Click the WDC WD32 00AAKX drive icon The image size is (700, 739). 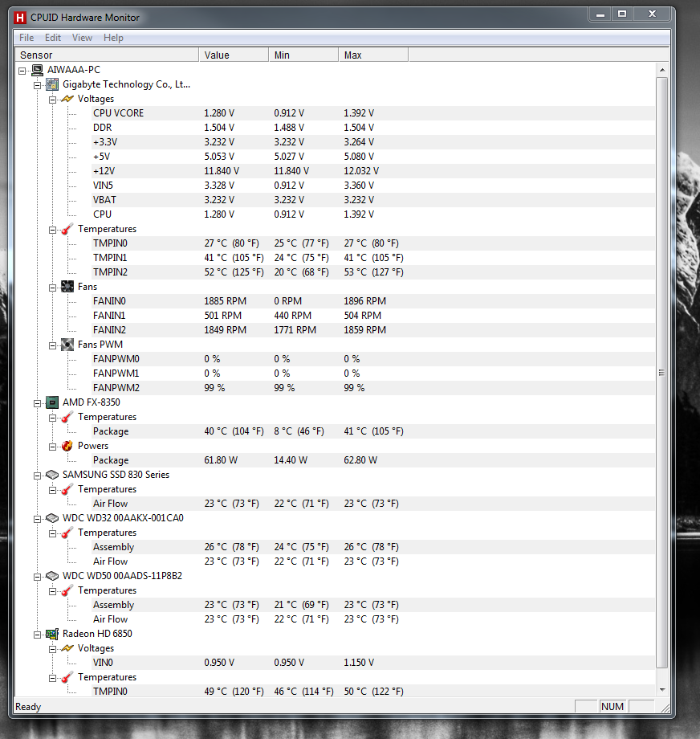click(52, 518)
